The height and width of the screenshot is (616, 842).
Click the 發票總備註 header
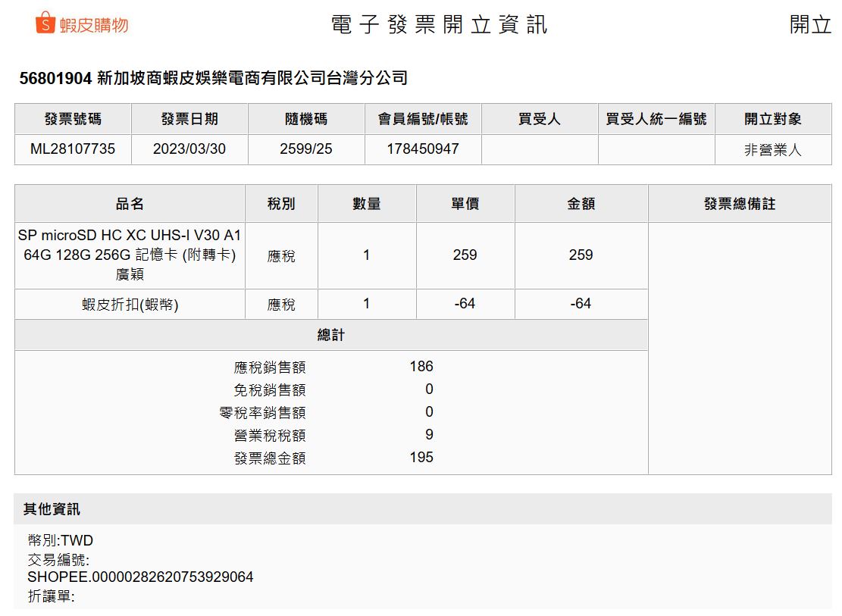[x=739, y=204]
